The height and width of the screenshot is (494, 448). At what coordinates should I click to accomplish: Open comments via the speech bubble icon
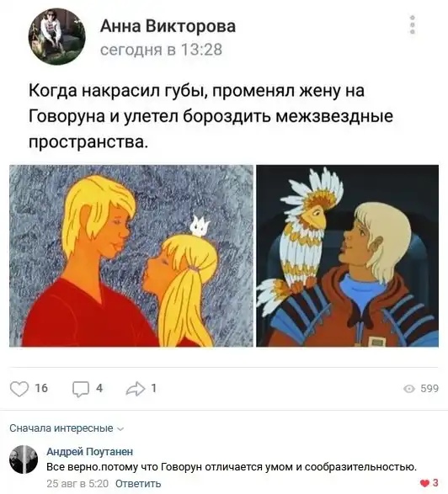pyautogui.click(x=81, y=389)
